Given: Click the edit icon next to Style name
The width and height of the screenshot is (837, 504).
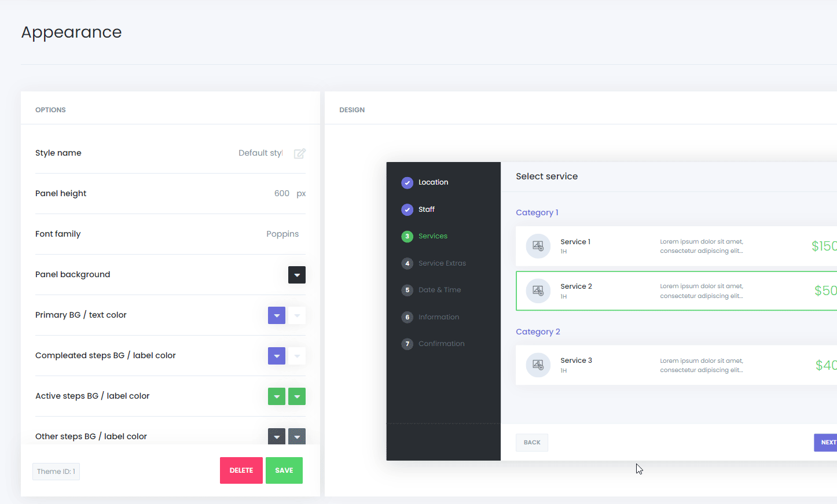Looking at the screenshot, I should pyautogui.click(x=300, y=153).
